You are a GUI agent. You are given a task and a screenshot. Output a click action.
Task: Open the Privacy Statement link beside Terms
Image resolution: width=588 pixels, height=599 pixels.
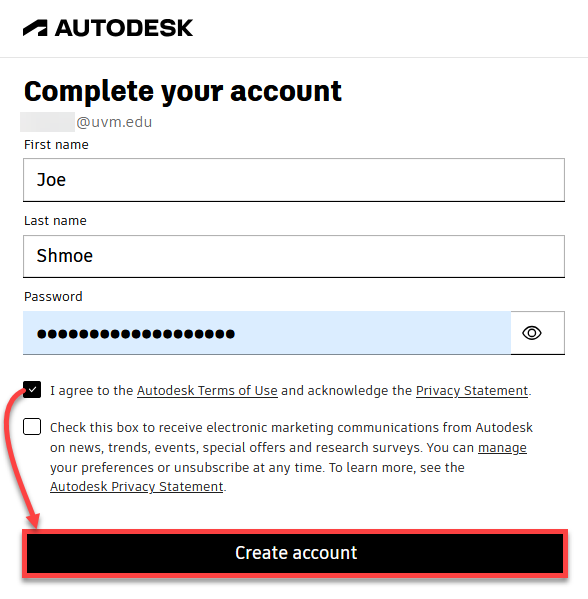[472, 391]
